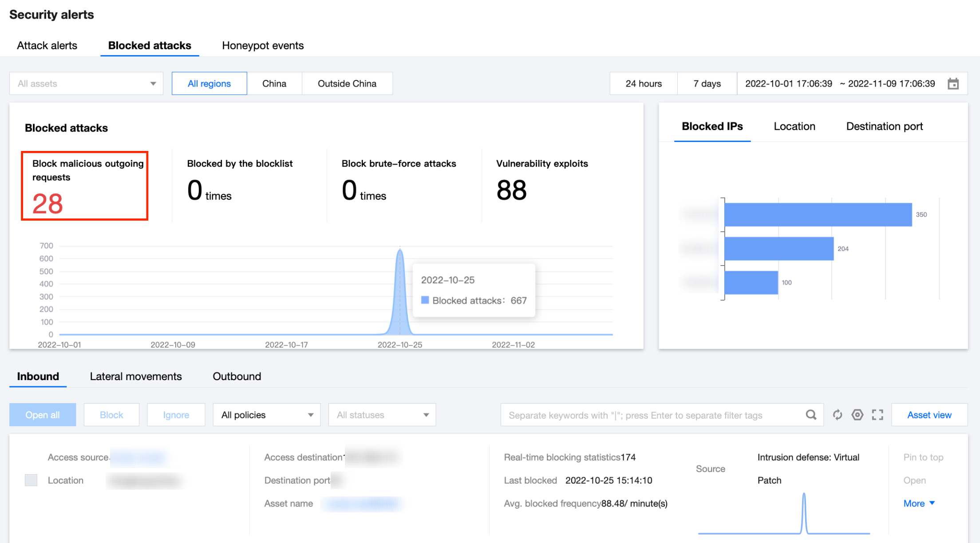980x543 pixels.
Task: Click the refresh list icon
Action: tap(838, 415)
